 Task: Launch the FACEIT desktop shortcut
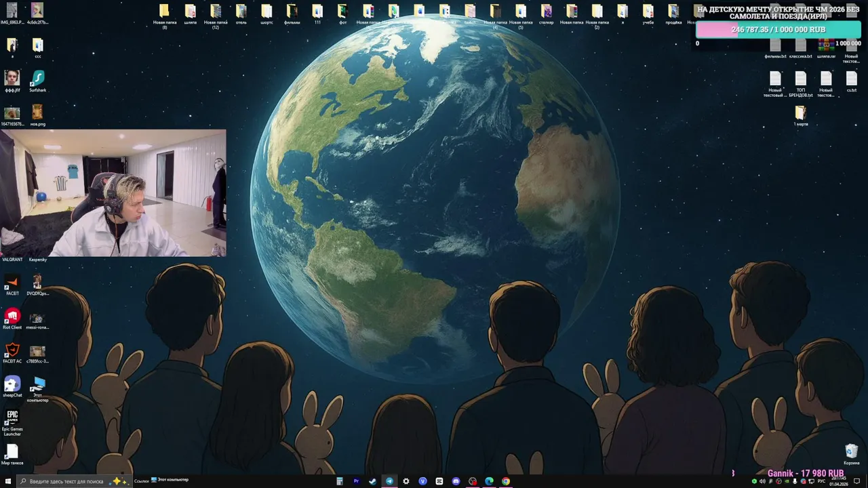click(x=12, y=284)
